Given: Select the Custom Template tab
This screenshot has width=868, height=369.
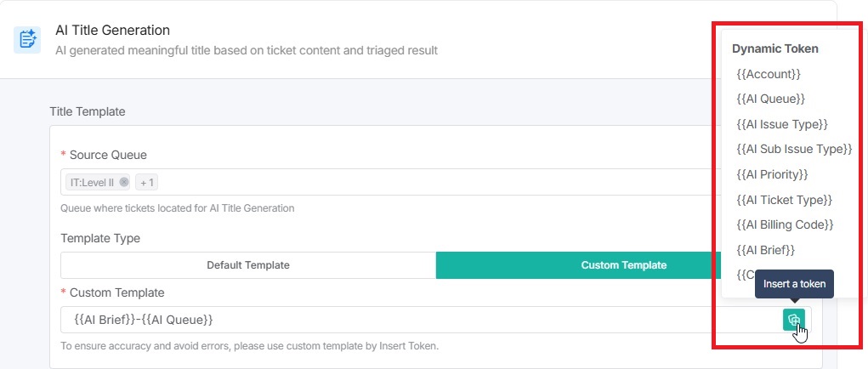Looking at the screenshot, I should click(x=623, y=265).
